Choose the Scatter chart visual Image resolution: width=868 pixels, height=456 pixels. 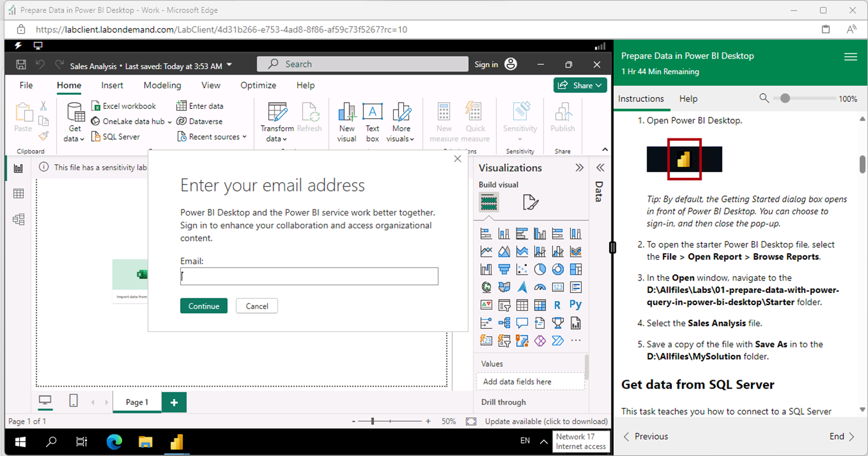point(522,270)
